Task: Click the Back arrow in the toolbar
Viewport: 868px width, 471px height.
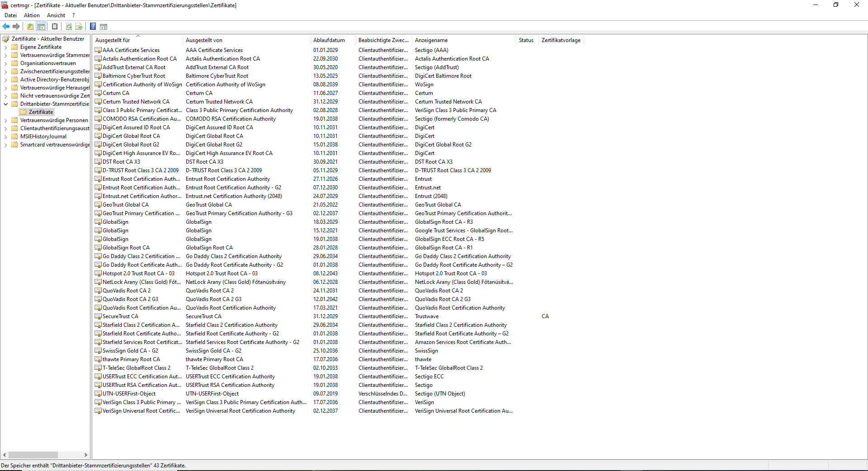Action: [6, 26]
